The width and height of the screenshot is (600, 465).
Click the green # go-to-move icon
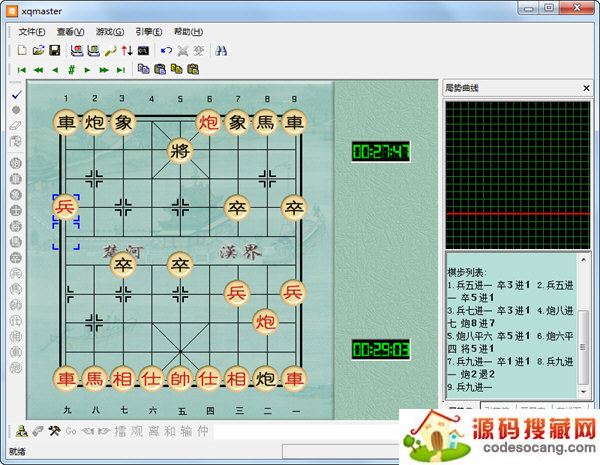point(72,70)
